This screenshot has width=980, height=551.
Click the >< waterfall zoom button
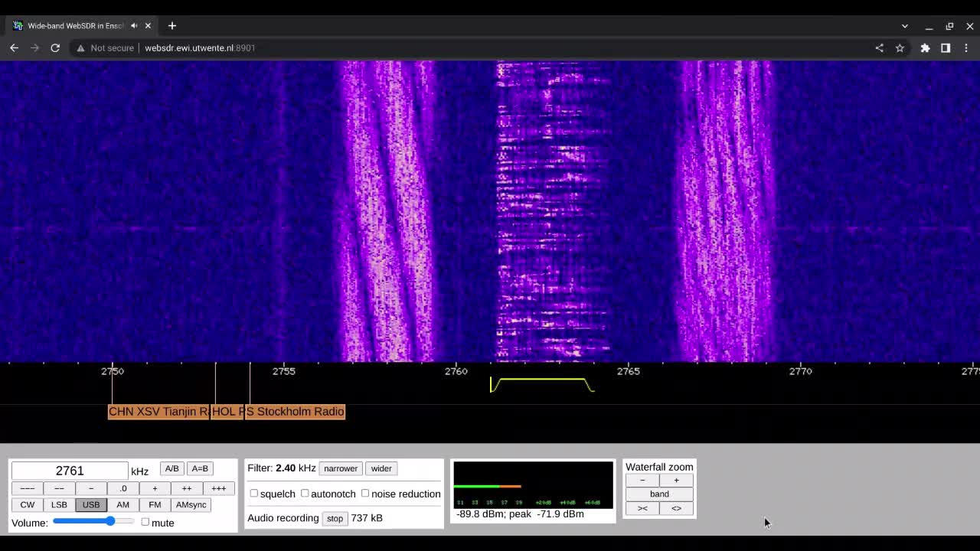tap(642, 508)
